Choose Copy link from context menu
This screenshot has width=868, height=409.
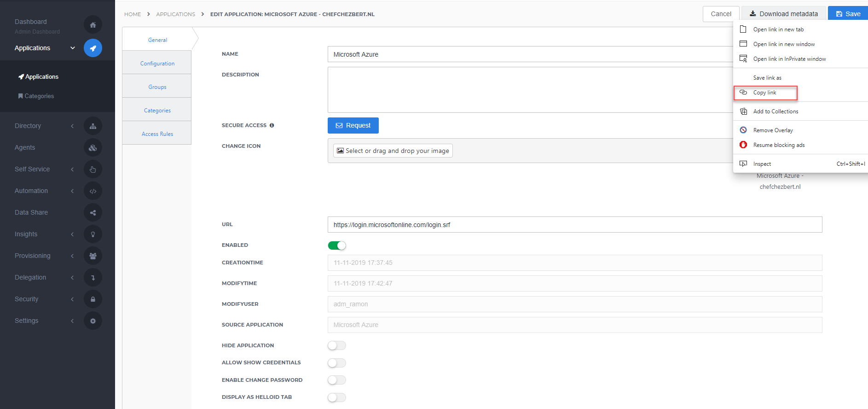click(765, 93)
